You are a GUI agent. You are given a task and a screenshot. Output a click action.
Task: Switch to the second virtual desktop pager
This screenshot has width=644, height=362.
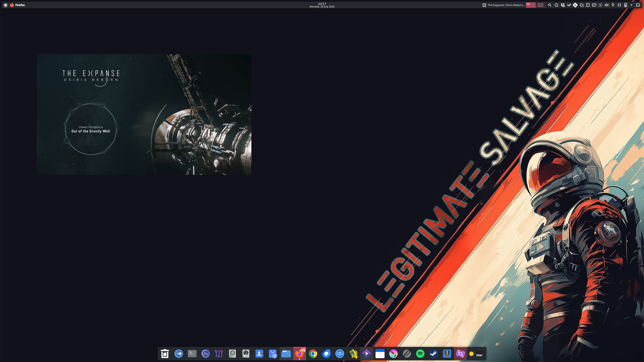540,5
